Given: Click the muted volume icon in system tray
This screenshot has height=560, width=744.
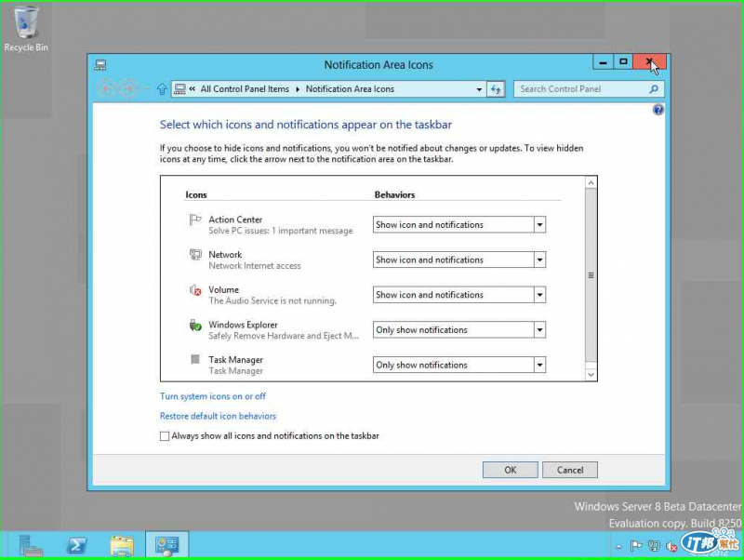Looking at the screenshot, I should point(671,546).
